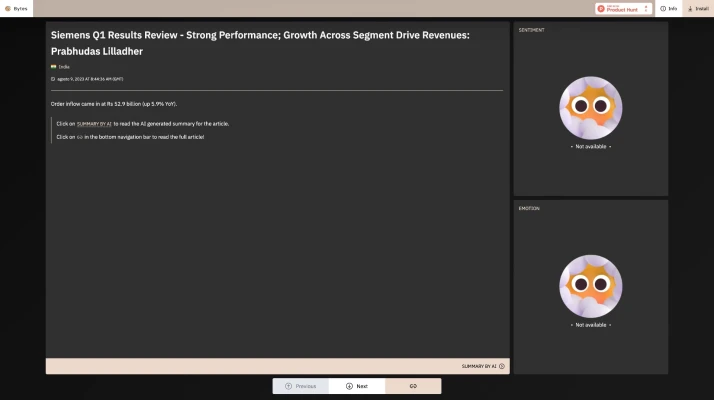Click the Bytes logo icon
The width and height of the screenshot is (714, 400).
(8, 9)
